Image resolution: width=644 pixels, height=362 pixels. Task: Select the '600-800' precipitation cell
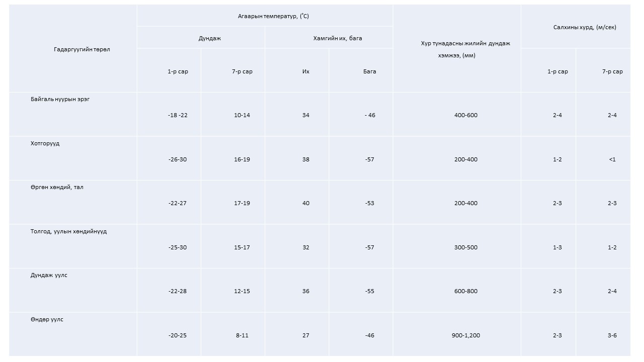(x=465, y=291)
